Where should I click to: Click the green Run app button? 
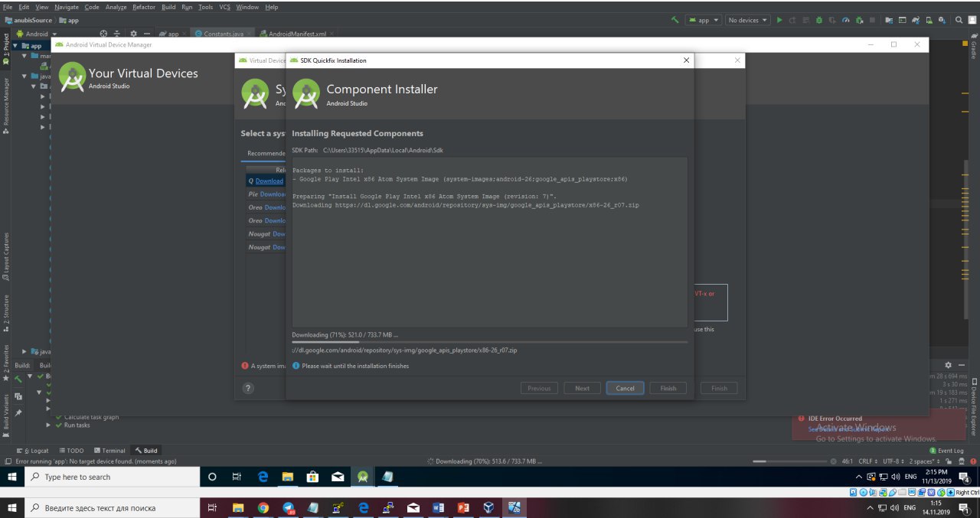pos(779,21)
